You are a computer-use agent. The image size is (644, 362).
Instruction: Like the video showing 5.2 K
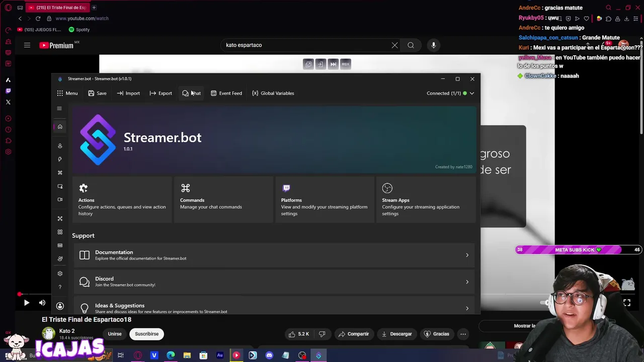[299, 334]
